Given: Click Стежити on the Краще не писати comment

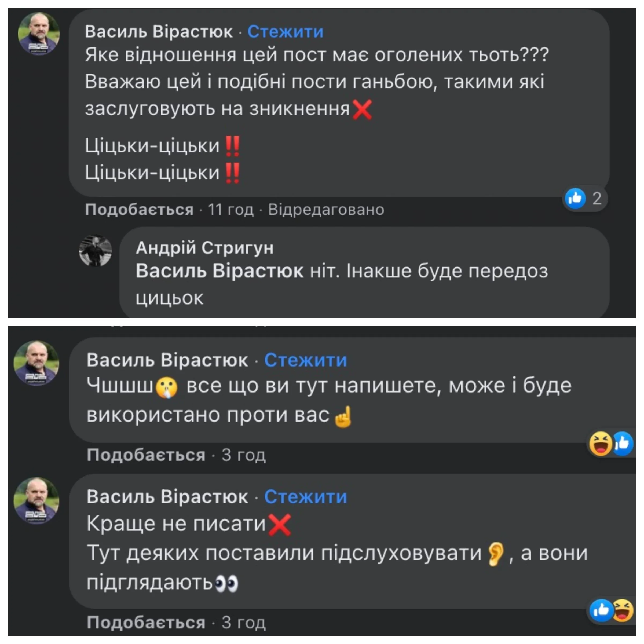Looking at the screenshot, I should pyautogui.click(x=305, y=496).
